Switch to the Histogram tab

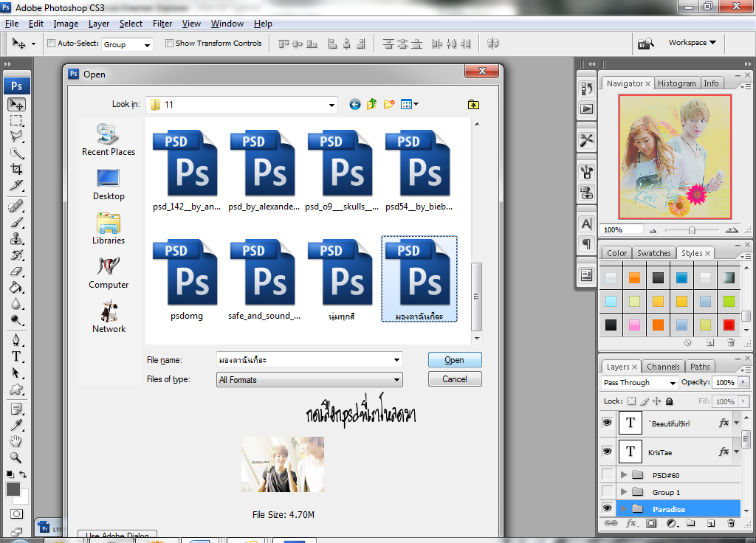[676, 83]
